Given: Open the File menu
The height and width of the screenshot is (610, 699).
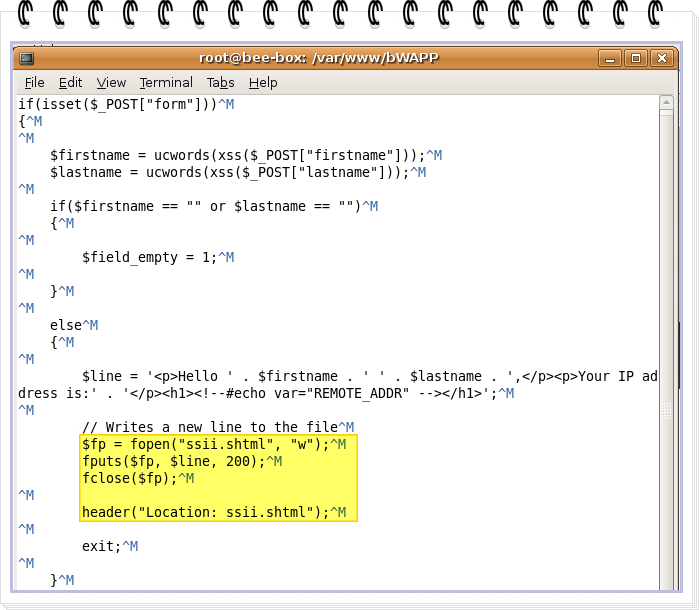Looking at the screenshot, I should pyautogui.click(x=34, y=82).
